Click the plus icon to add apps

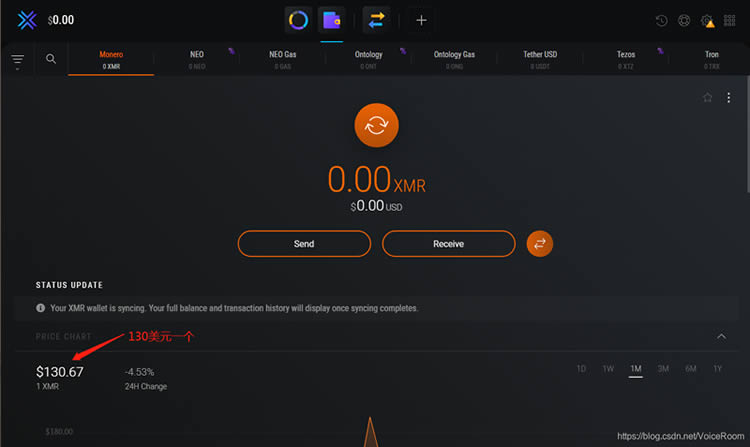[x=421, y=20]
